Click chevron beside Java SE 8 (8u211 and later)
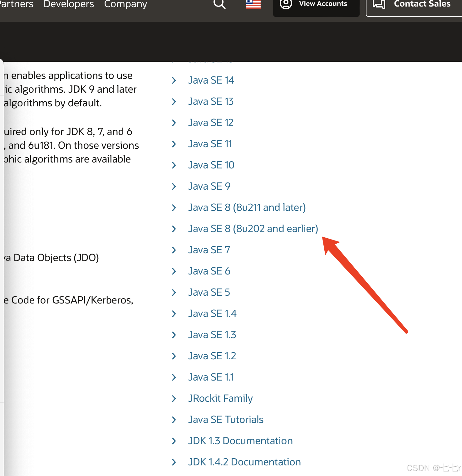This screenshot has width=462, height=476. coord(174,208)
